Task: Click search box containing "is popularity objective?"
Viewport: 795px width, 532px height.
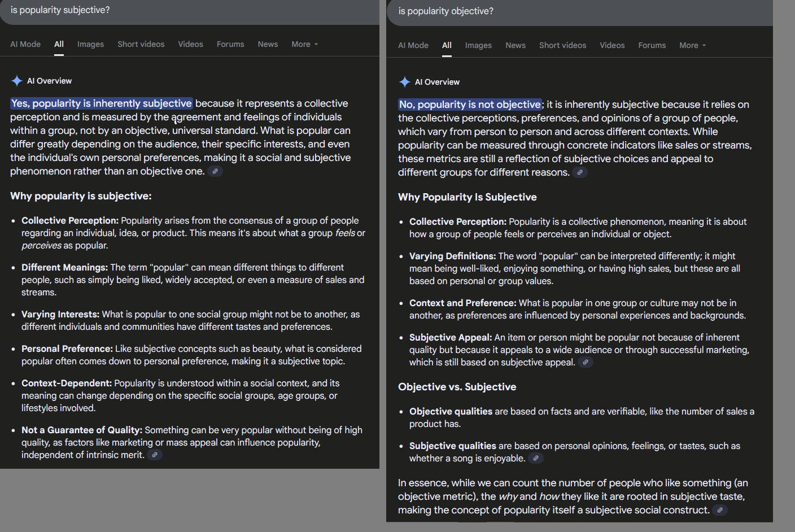Action: (580, 12)
